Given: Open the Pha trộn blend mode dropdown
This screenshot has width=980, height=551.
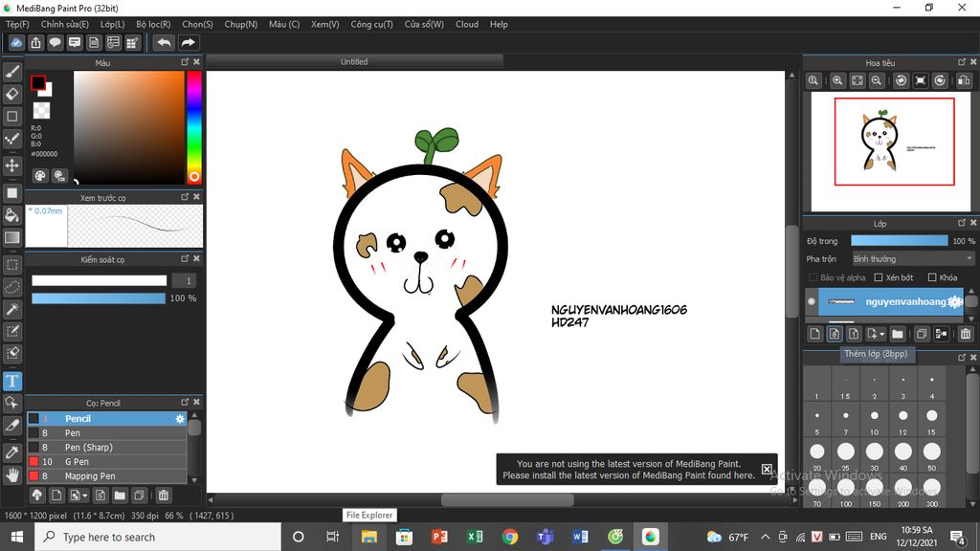Looking at the screenshot, I should pyautogui.click(x=913, y=258).
